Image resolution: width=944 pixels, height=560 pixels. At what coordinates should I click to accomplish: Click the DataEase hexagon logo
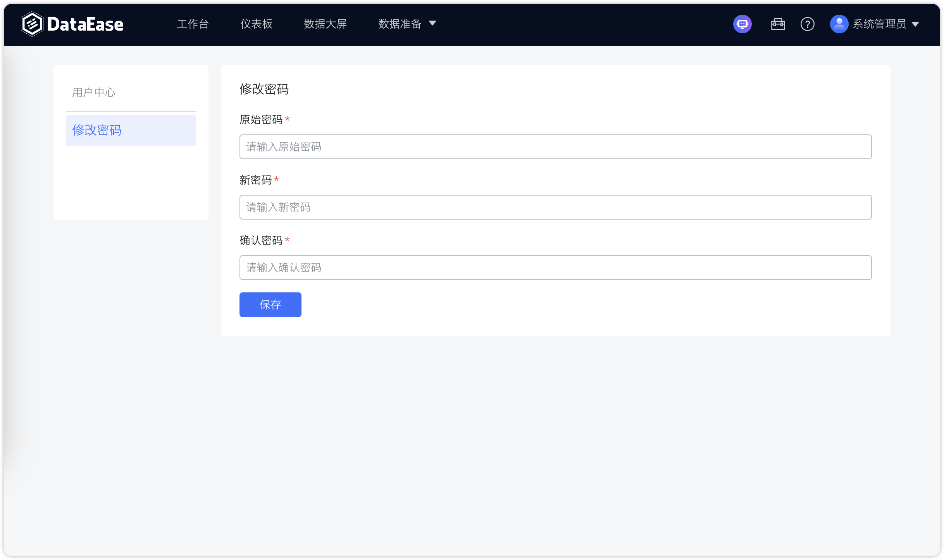(x=32, y=24)
